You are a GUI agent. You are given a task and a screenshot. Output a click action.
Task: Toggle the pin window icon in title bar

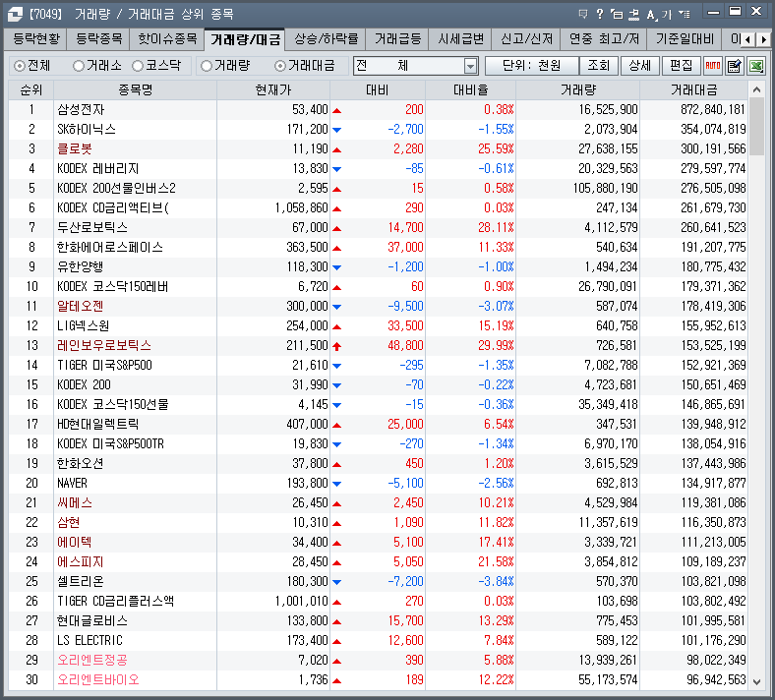tap(633, 15)
